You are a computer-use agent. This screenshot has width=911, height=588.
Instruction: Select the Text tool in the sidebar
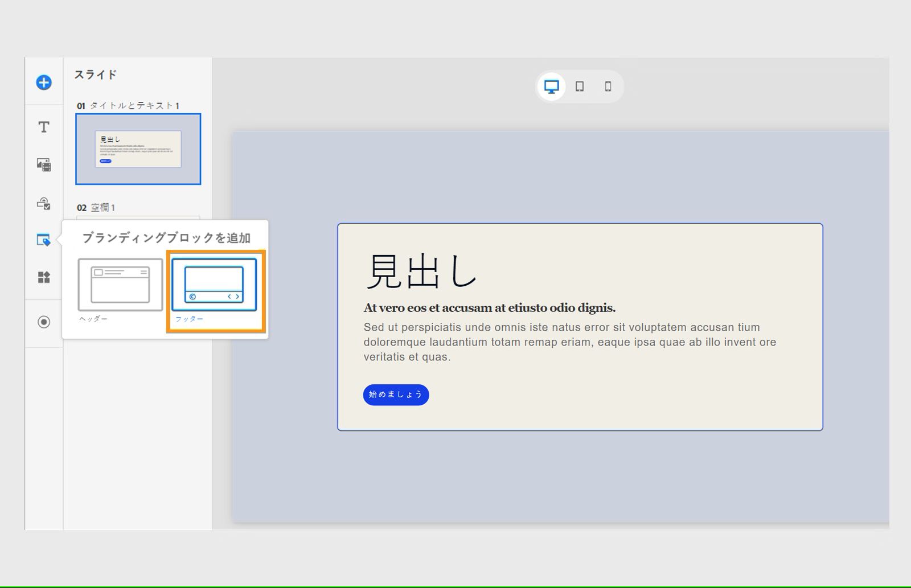click(43, 128)
